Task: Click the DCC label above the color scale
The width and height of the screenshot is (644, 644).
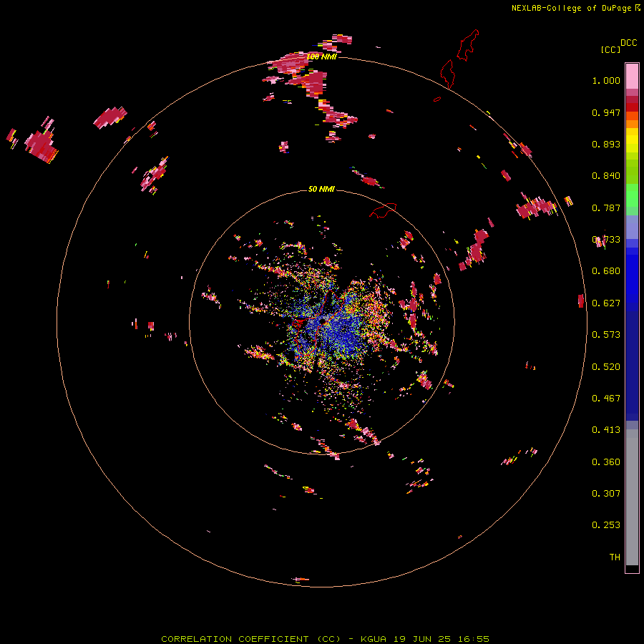Action: [x=628, y=43]
